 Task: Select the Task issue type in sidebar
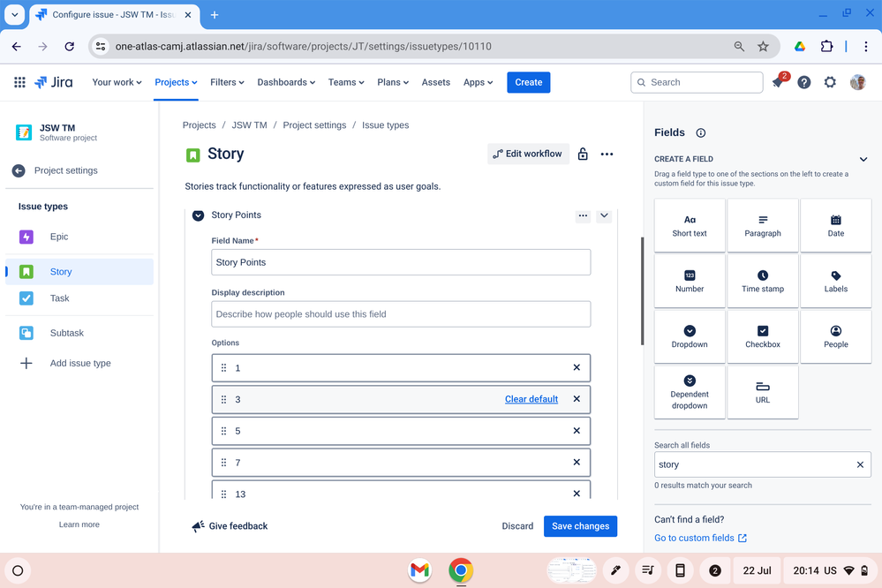pos(58,298)
